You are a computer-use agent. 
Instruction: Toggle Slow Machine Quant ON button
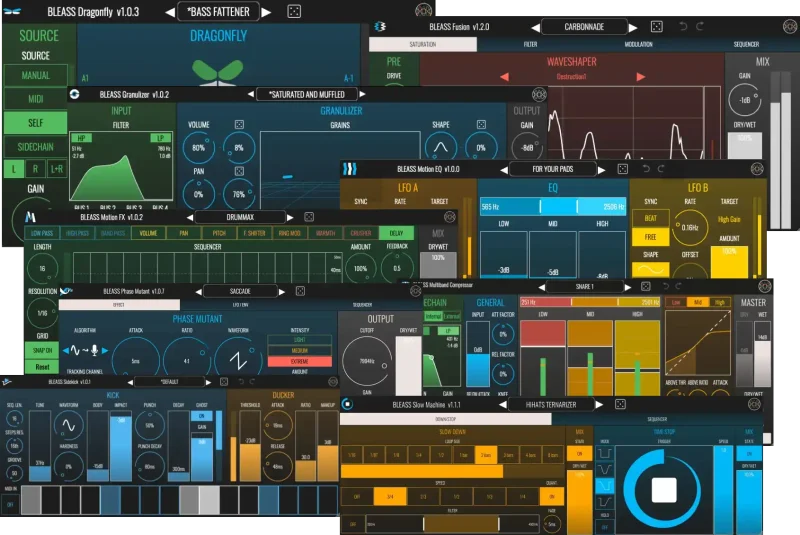click(x=552, y=496)
